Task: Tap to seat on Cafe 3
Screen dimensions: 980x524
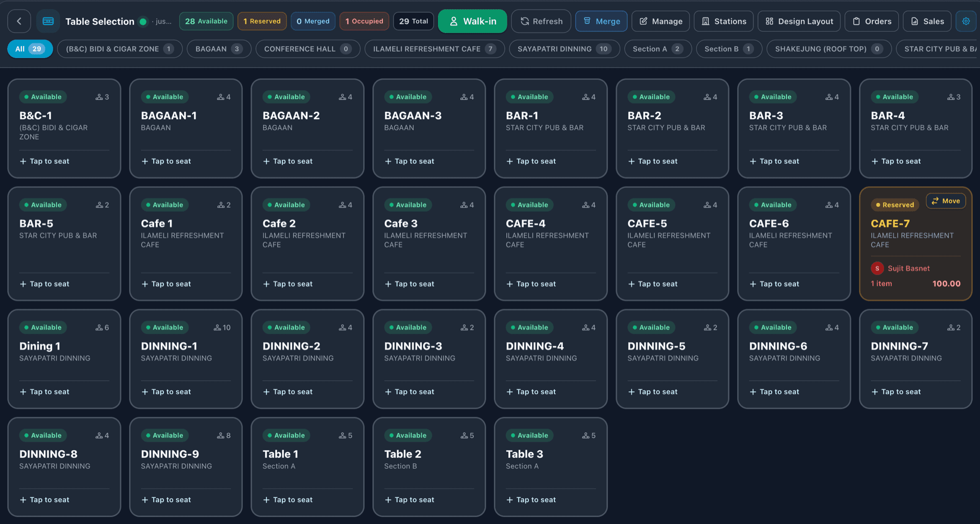Action: point(409,284)
